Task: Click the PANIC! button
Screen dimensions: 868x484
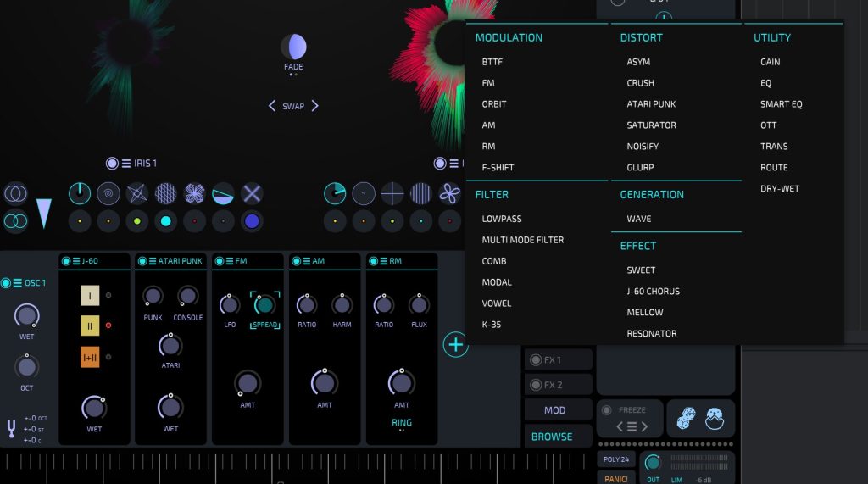Action: 616,479
